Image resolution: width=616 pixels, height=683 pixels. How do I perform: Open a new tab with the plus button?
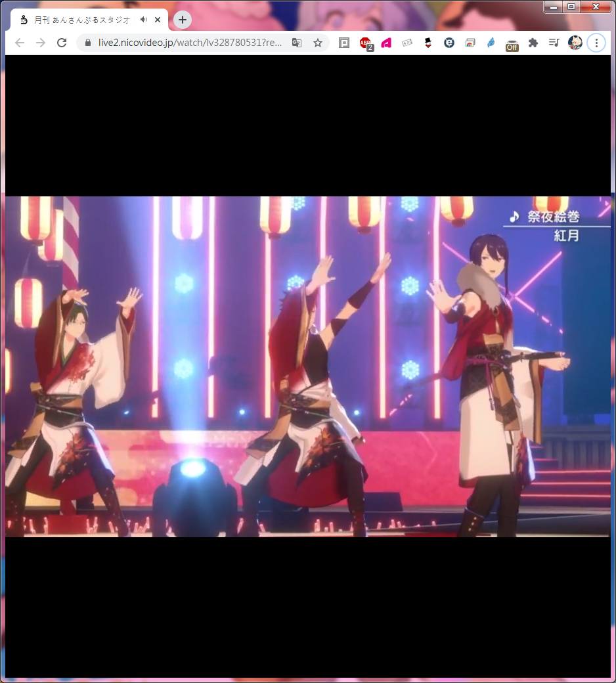183,20
